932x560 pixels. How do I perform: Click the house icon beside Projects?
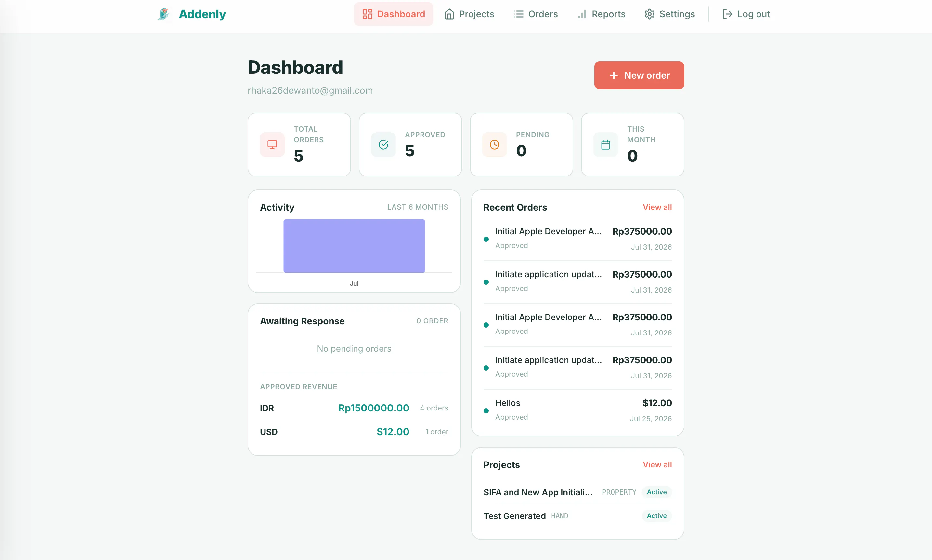tap(449, 14)
